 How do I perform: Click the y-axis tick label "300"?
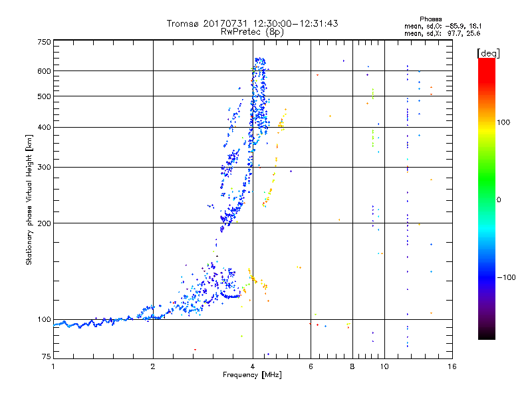click(x=44, y=167)
